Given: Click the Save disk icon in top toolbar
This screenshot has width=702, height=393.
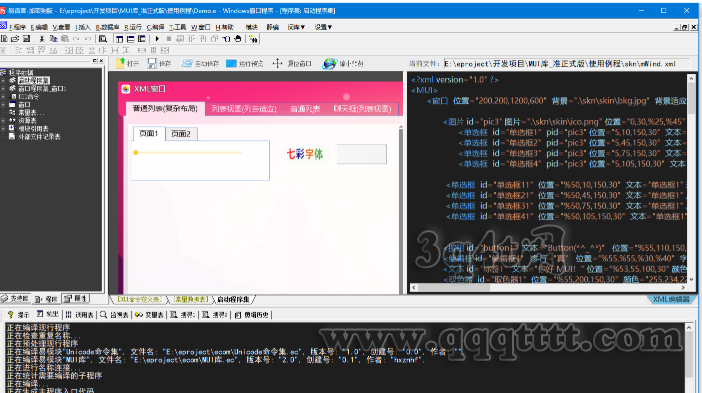Looking at the screenshot, I should tap(26, 39).
